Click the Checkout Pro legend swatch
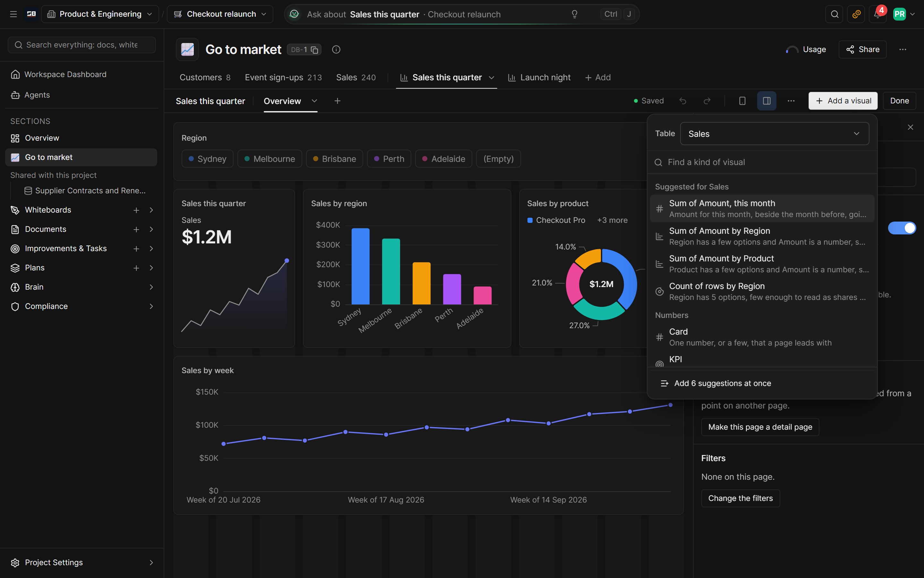This screenshot has height=578, width=924. tap(530, 220)
